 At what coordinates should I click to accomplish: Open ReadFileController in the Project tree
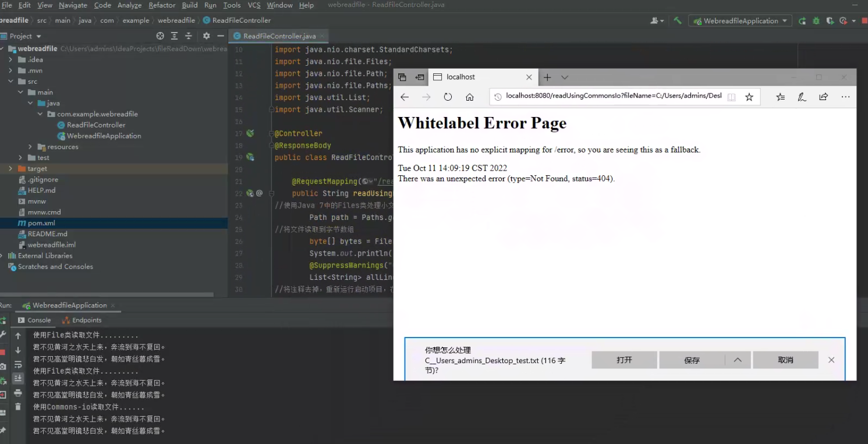96,125
